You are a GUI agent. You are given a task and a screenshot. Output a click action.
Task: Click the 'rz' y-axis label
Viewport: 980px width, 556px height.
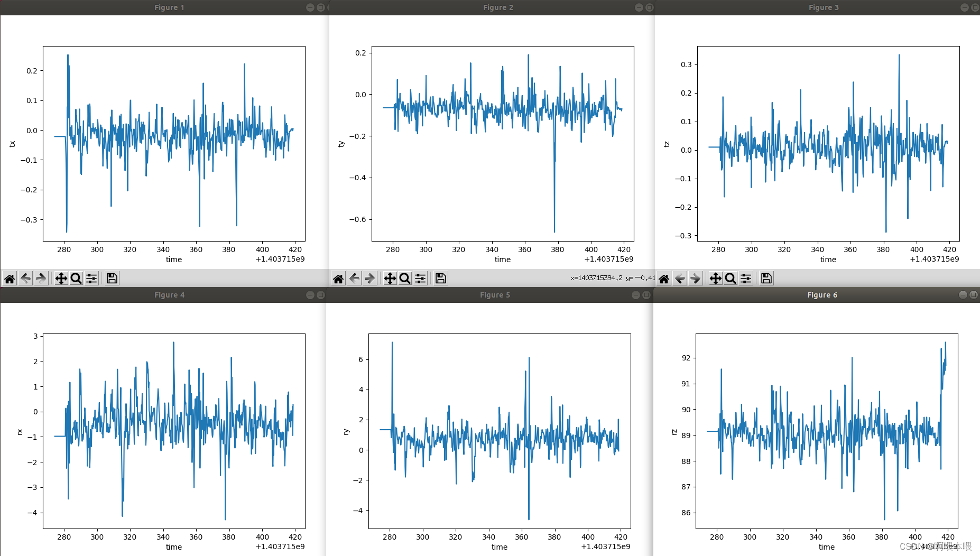click(x=674, y=432)
